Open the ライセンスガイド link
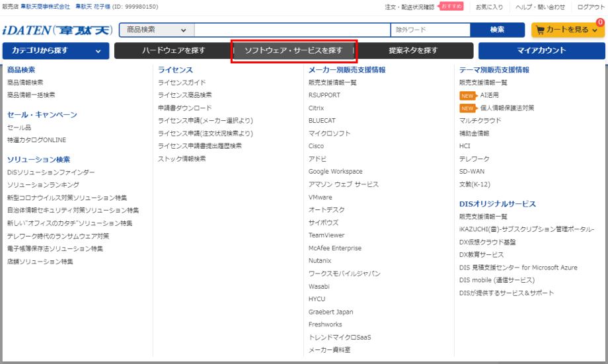Screen dimensions: 608x364 click(182, 83)
